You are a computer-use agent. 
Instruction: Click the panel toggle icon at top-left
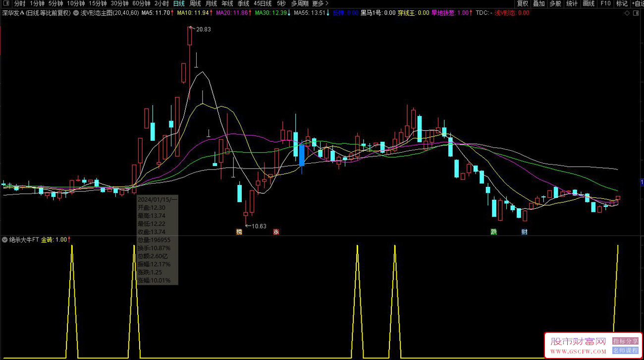pos(5,3)
